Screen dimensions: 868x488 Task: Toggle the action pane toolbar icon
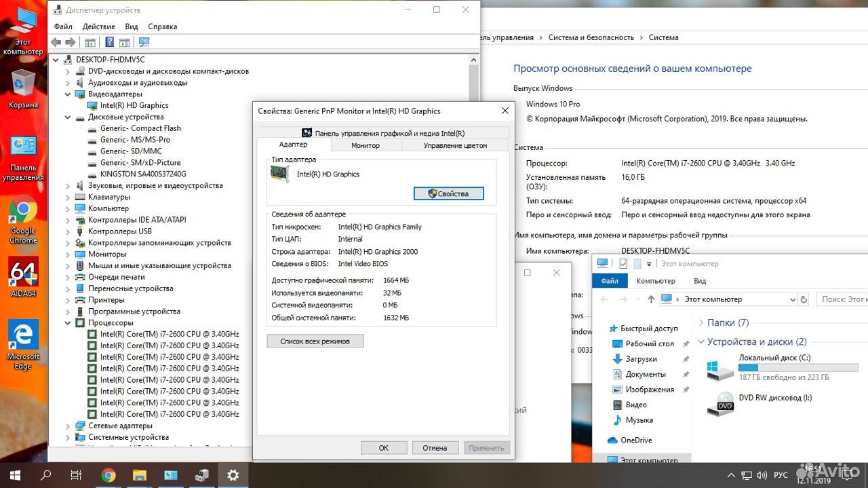123,42
